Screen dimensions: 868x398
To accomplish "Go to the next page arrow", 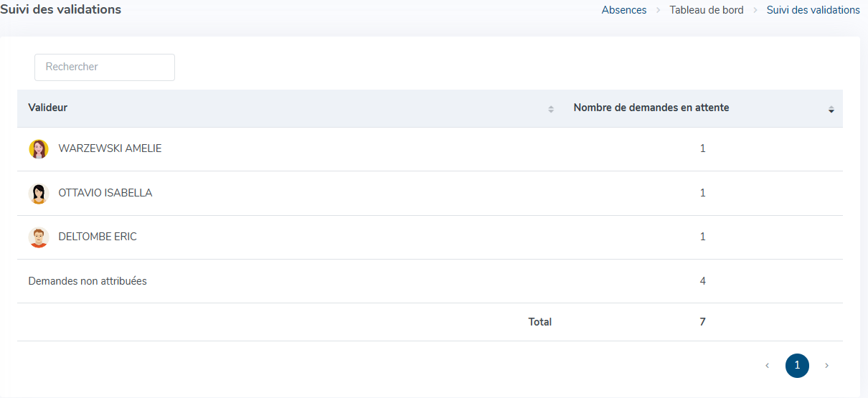I will 826,366.
